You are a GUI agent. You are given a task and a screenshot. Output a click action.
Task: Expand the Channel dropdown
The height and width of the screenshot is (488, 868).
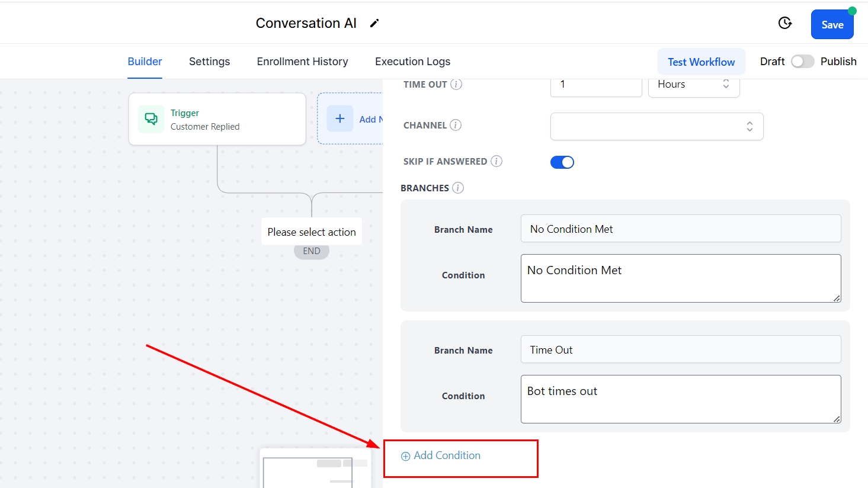(656, 126)
